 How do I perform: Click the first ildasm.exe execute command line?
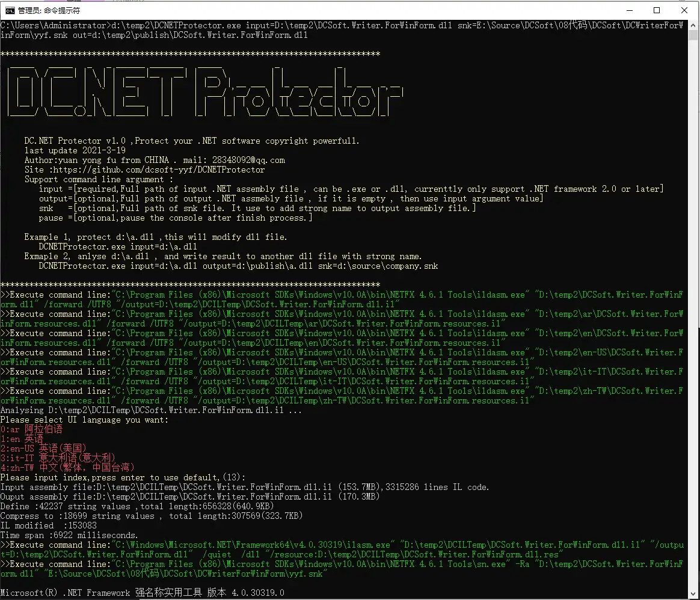342,299
